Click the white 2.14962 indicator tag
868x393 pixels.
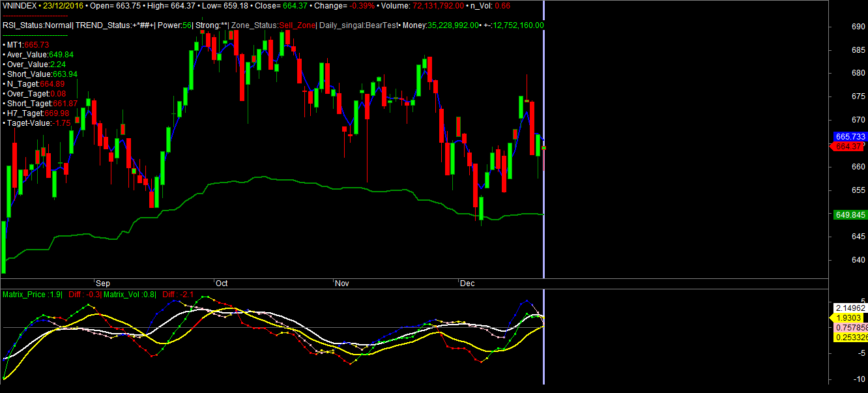coord(850,308)
